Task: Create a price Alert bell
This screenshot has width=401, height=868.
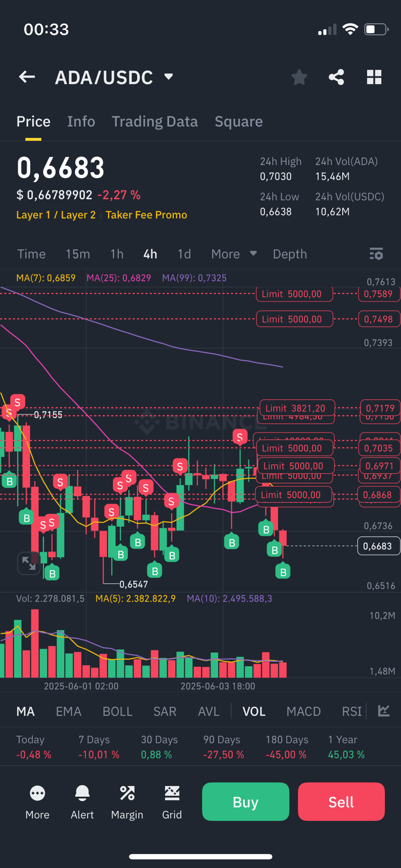Action: pos(82,802)
